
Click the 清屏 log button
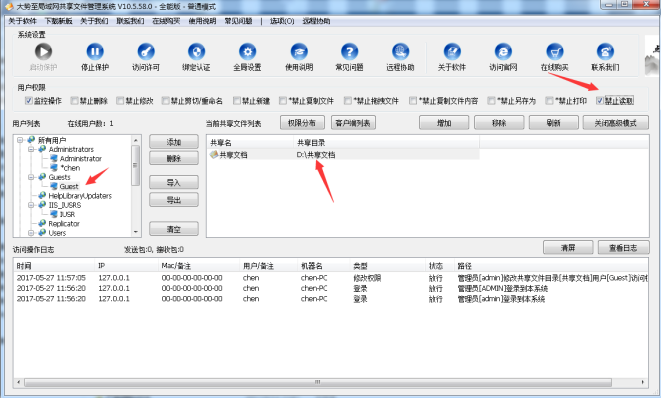click(x=568, y=247)
